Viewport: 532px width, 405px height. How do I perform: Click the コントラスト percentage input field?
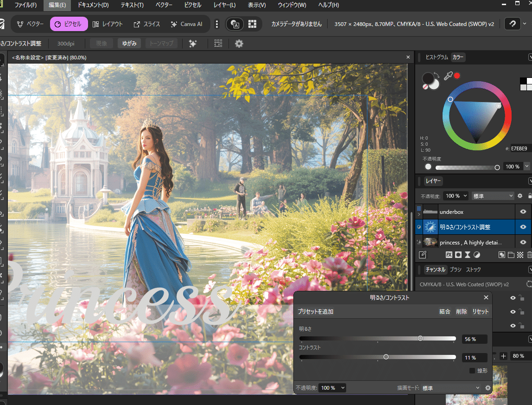tap(474, 358)
